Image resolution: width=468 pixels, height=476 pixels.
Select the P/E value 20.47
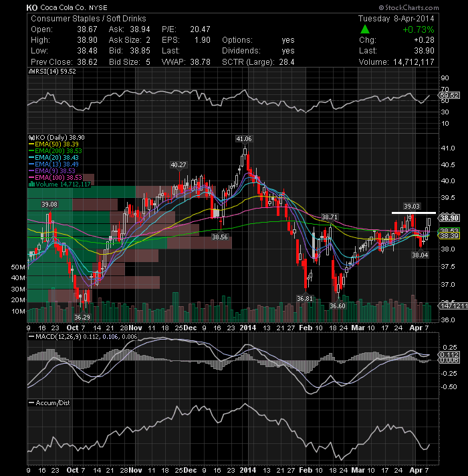click(200, 29)
